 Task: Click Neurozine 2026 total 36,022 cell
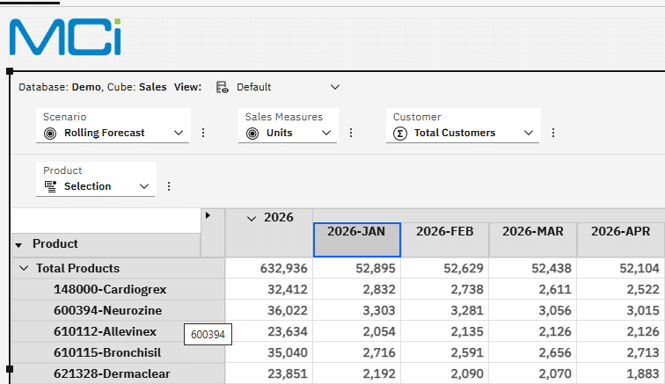(269, 311)
